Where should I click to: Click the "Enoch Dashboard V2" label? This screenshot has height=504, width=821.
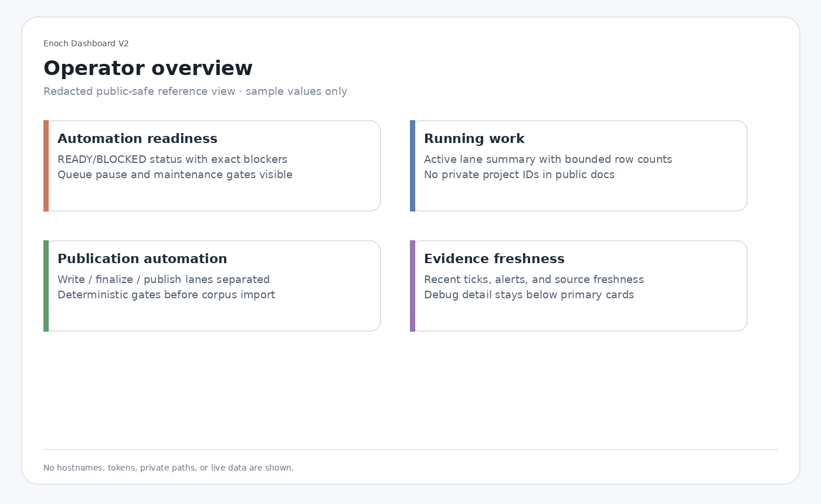[x=86, y=44]
